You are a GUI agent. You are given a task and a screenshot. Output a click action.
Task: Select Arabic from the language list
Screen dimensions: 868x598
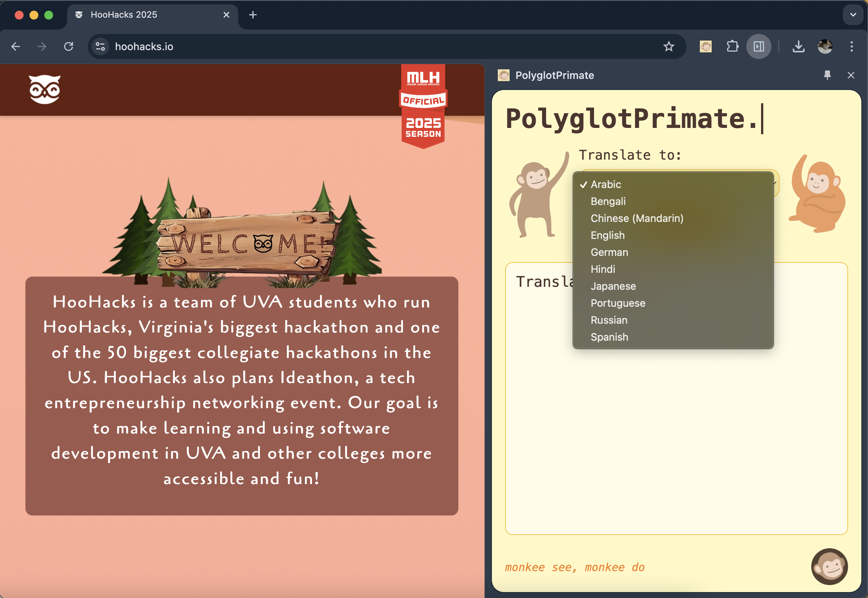click(606, 184)
